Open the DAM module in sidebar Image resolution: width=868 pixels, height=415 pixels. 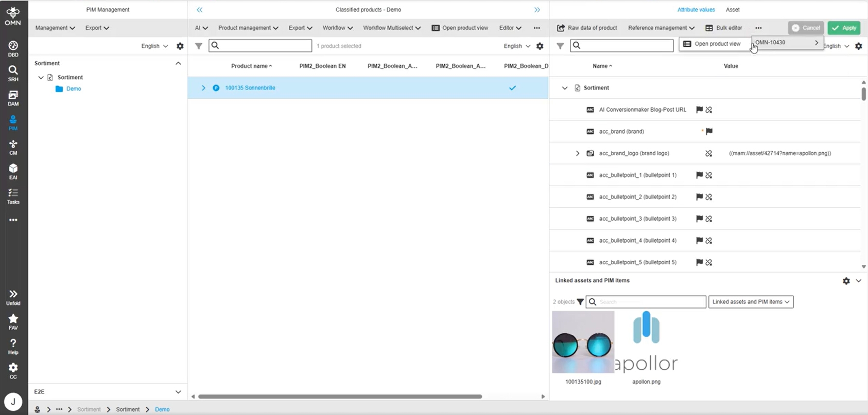[13, 98]
